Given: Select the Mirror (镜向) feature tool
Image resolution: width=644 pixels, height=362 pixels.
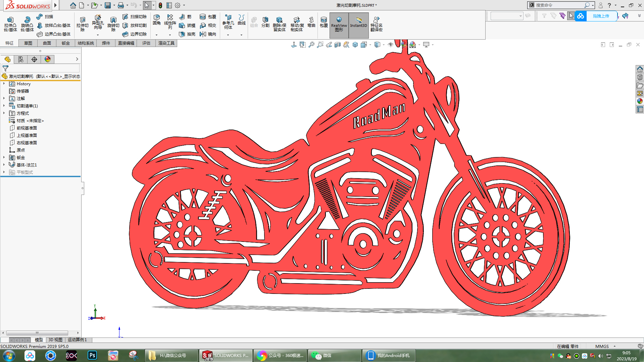Looking at the screenshot, I should click(x=208, y=34).
